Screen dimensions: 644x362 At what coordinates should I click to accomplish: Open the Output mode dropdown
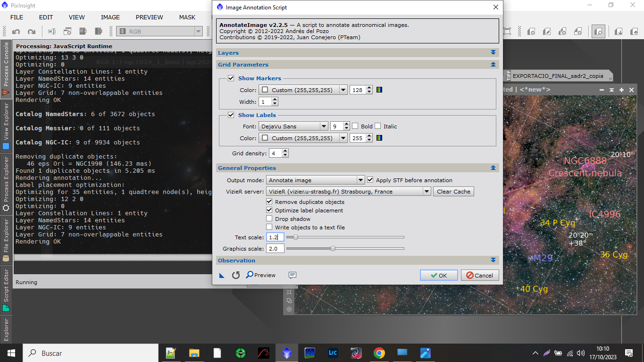coord(316,180)
